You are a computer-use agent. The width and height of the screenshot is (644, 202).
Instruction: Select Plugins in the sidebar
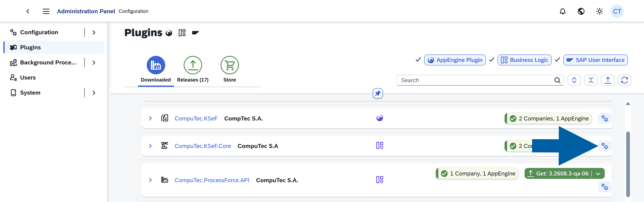pyautogui.click(x=54, y=47)
